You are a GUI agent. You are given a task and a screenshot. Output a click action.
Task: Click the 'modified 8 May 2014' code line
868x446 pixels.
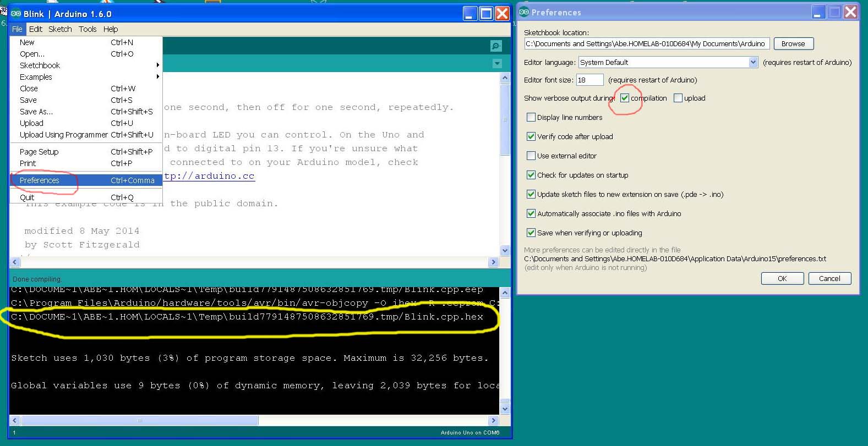coord(82,231)
